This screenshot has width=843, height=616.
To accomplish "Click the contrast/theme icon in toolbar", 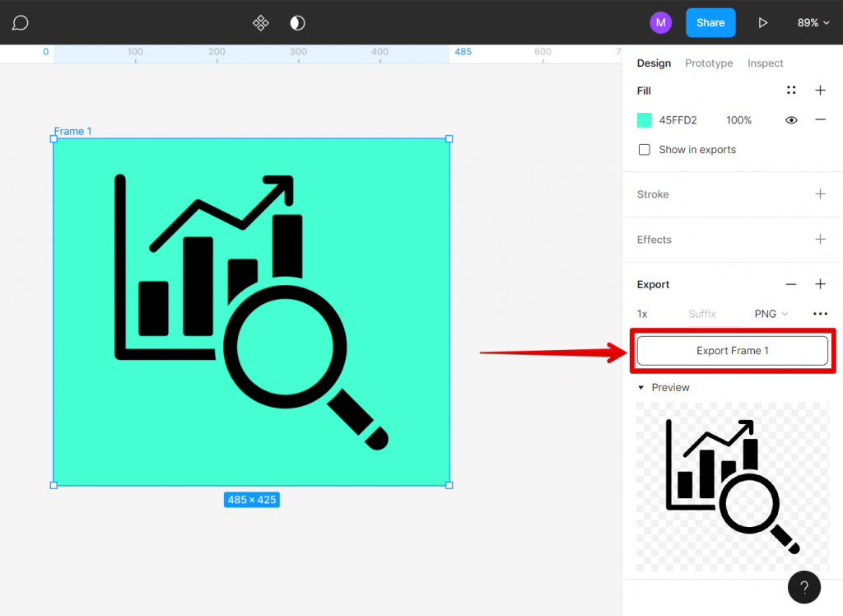I will (x=297, y=22).
